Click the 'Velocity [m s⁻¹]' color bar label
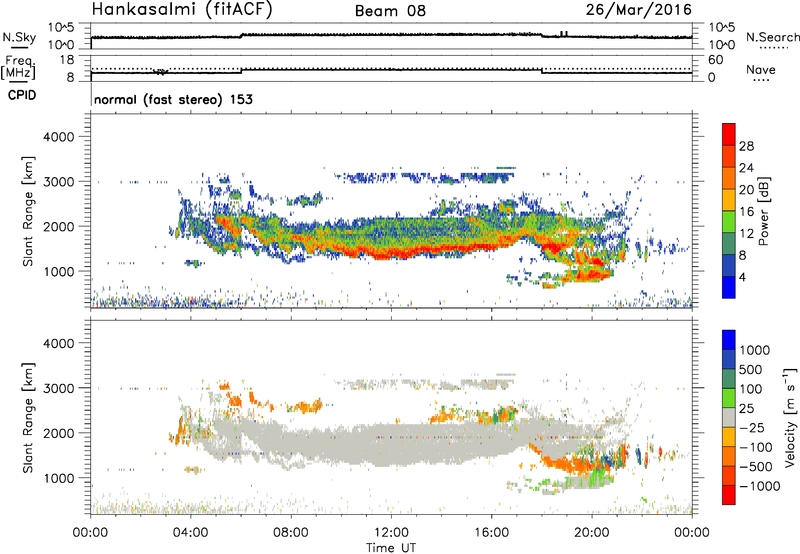 coord(790,417)
